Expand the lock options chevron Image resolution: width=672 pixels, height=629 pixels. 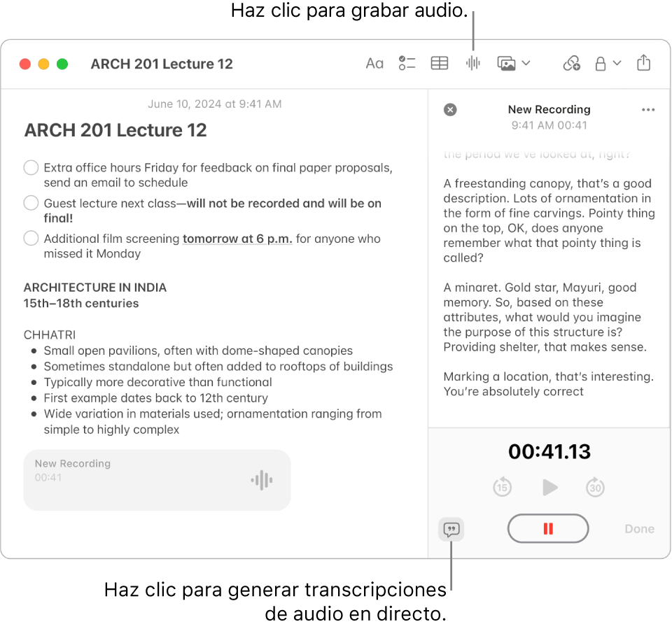pyautogui.click(x=617, y=63)
